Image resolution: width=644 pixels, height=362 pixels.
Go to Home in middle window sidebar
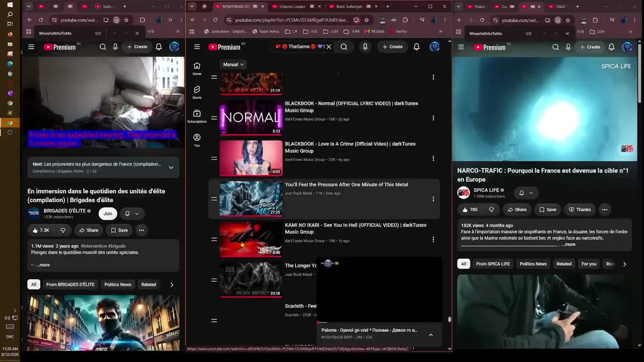[x=197, y=69]
